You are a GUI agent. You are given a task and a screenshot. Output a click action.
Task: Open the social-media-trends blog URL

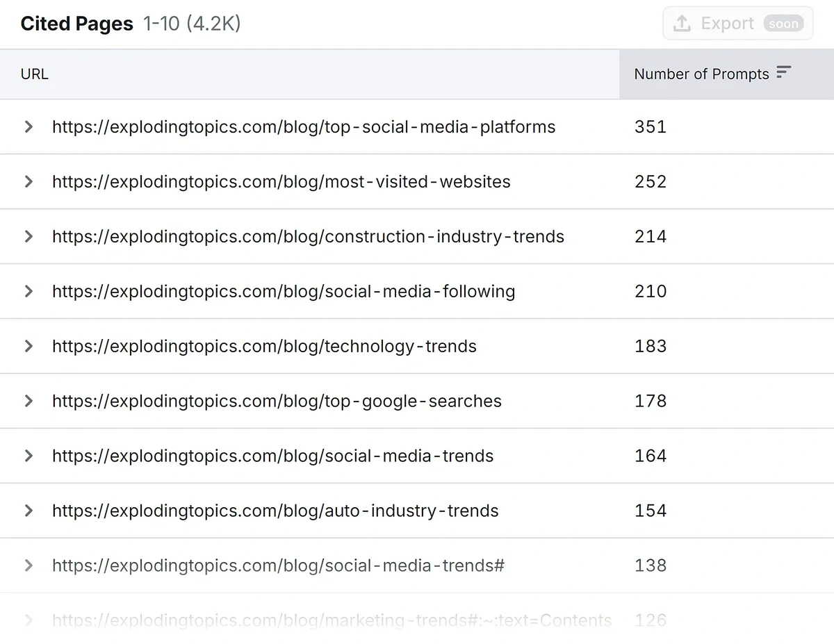[x=272, y=456]
